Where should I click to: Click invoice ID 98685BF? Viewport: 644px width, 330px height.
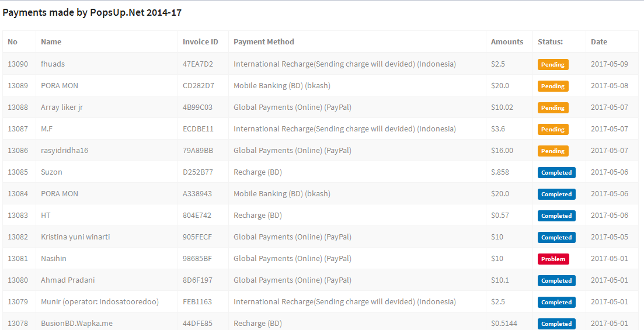tap(197, 258)
